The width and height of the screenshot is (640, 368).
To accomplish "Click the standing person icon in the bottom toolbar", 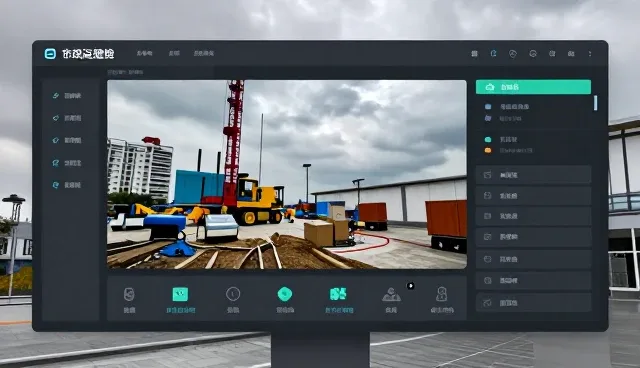I will point(442,294).
